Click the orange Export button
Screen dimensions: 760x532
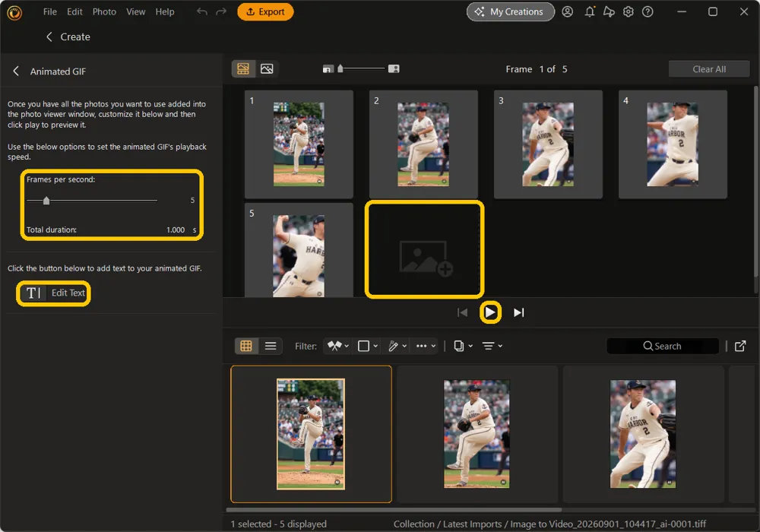pyautogui.click(x=265, y=11)
